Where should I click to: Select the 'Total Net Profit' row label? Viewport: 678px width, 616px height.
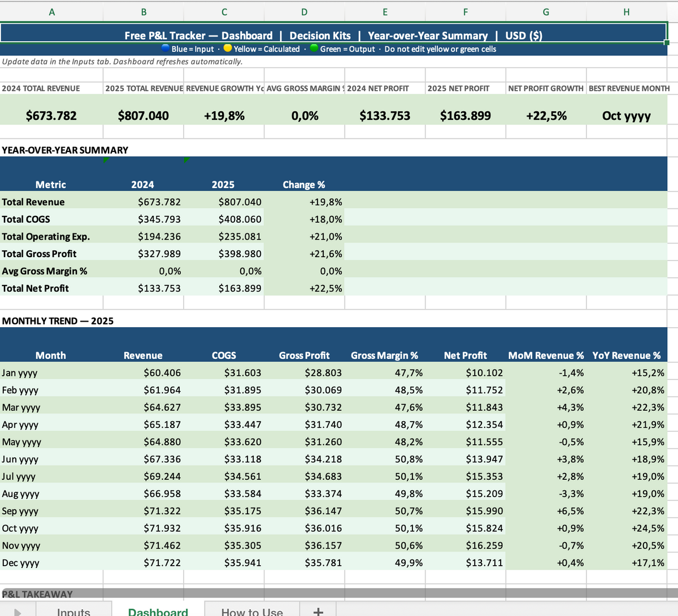tap(35, 288)
